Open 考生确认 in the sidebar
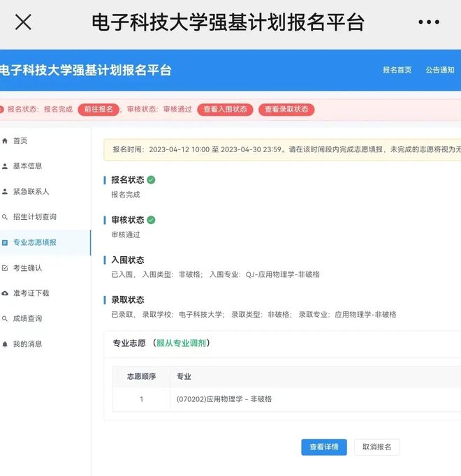461x476 pixels. point(27,268)
